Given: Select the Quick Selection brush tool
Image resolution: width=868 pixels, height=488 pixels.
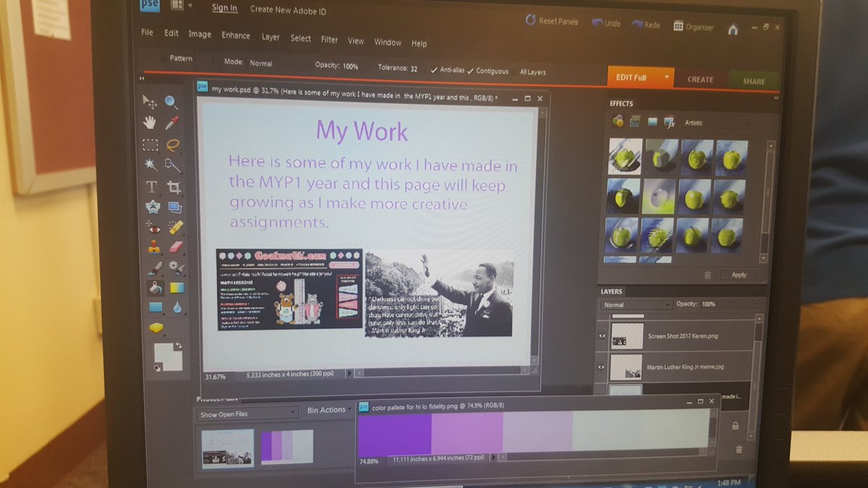Looking at the screenshot, I should point(173,166).
